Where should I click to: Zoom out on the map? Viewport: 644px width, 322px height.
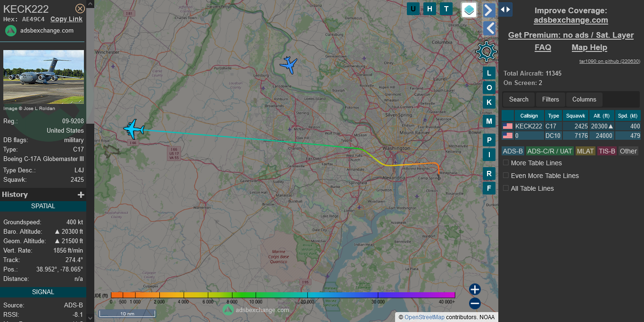pos(475,304)
